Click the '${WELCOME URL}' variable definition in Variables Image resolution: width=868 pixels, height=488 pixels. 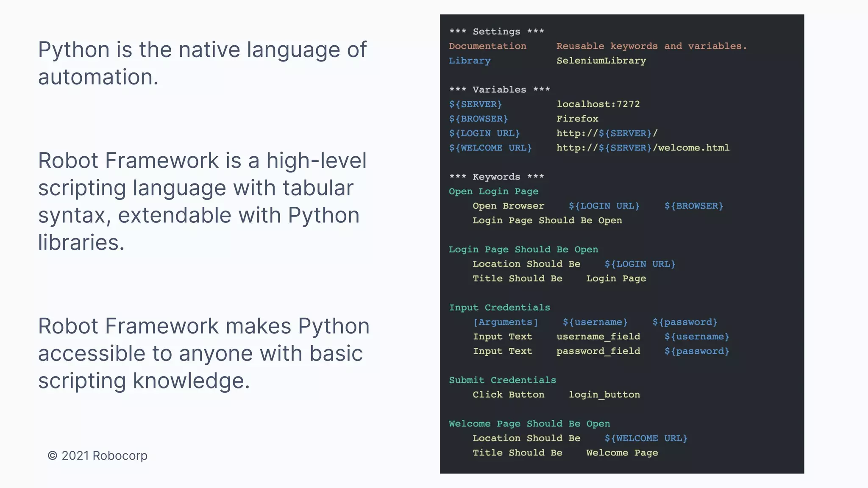490,148
